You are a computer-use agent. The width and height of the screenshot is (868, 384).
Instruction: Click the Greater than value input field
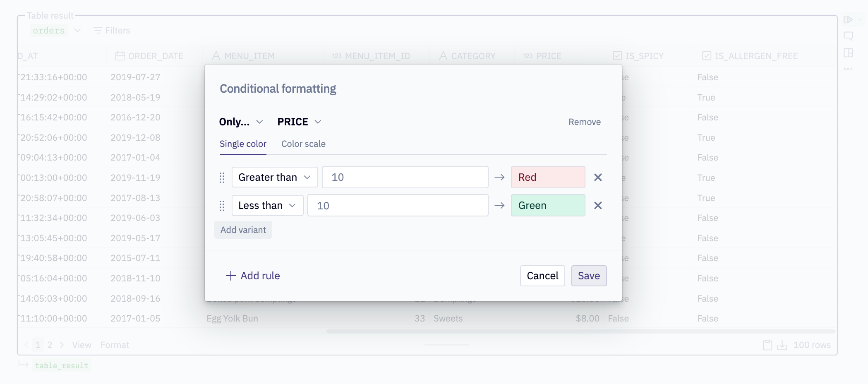pos(405,178)
